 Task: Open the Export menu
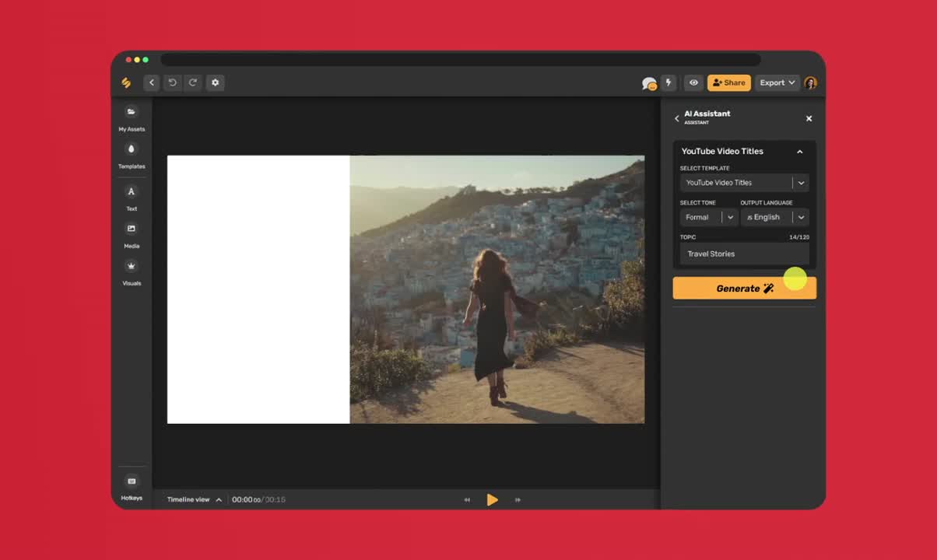coord(776,82)
